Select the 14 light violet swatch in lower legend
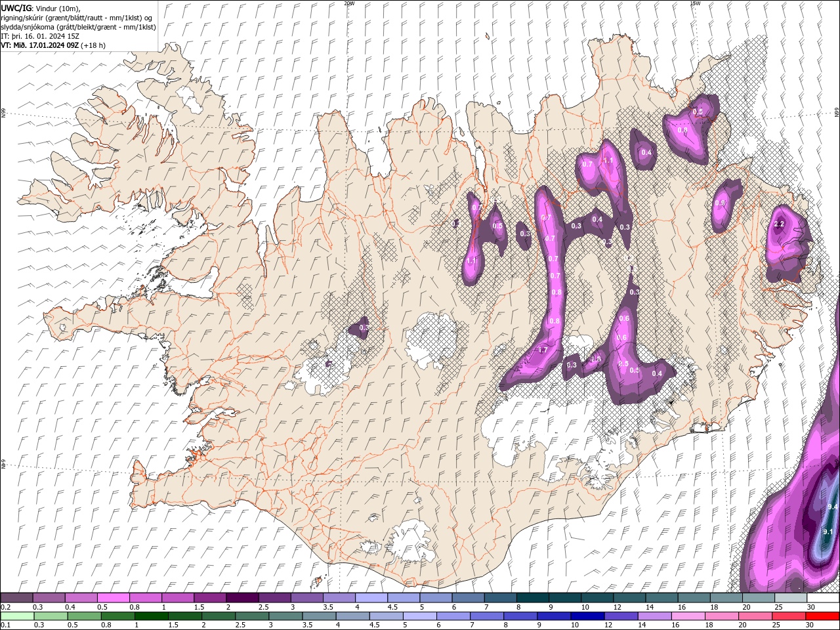The image size is (840, 630). point(654,616)
